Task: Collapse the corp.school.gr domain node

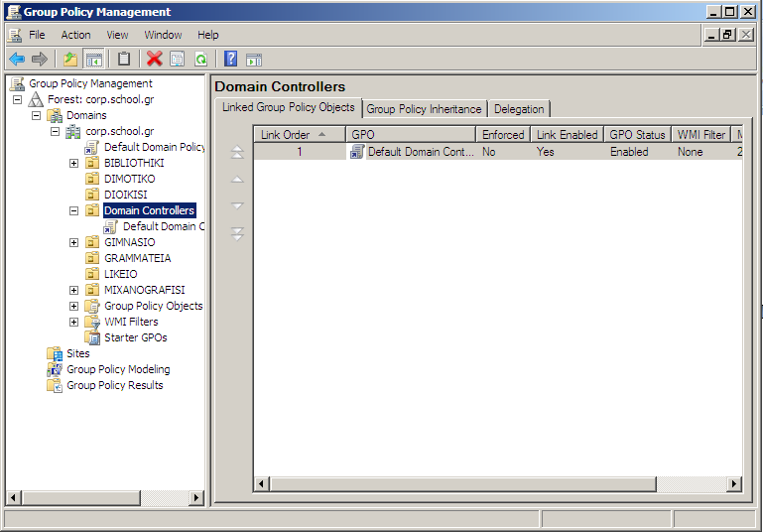Action: coord(55,131)
